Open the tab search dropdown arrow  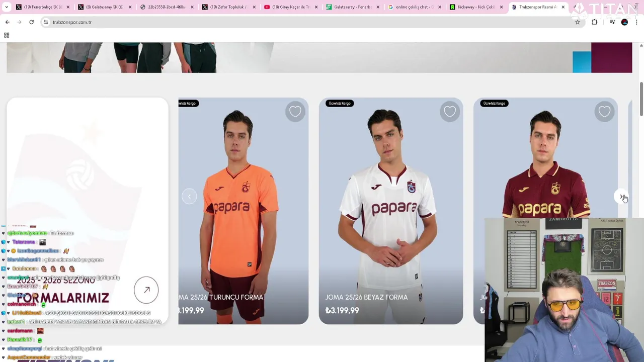(x=6, y=7)
